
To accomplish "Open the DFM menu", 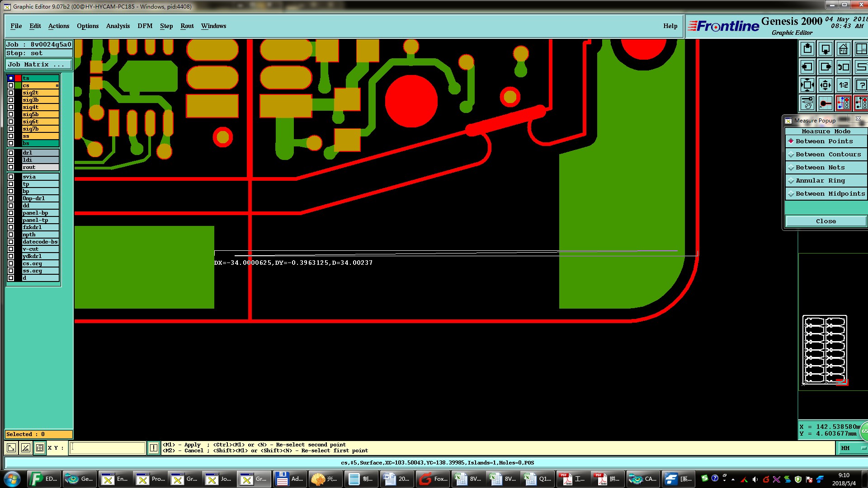I will click(145, 26).
